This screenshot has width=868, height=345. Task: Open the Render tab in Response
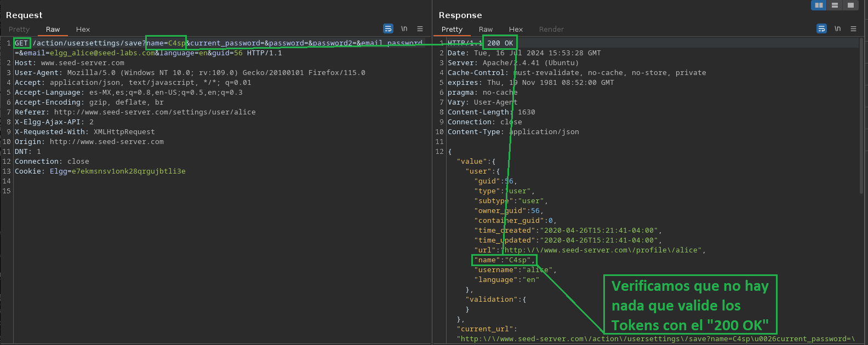(x=551, y=30)
